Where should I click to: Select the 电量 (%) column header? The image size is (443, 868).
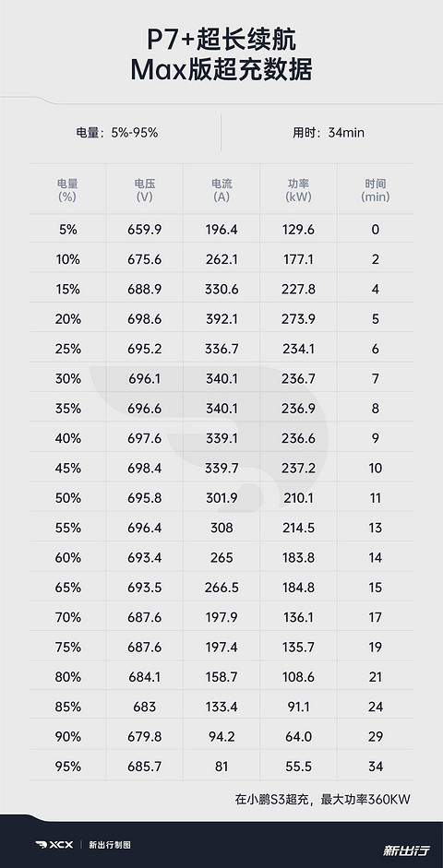click(67, 190)
